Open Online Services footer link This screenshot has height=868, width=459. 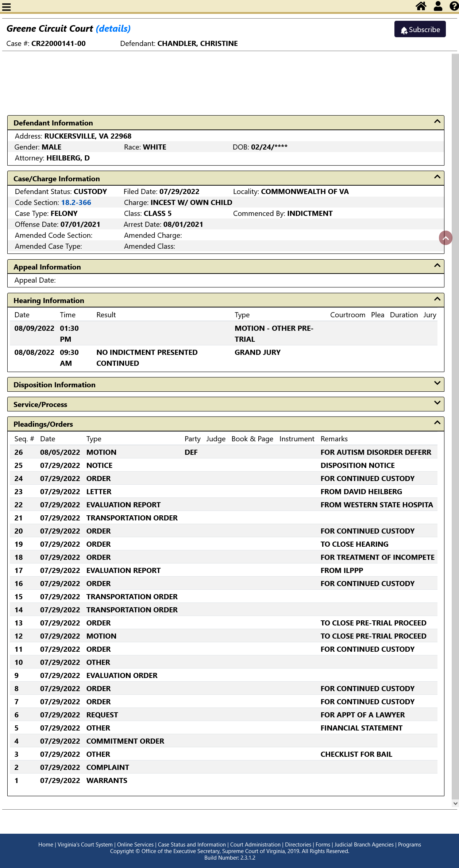point(135,845)
